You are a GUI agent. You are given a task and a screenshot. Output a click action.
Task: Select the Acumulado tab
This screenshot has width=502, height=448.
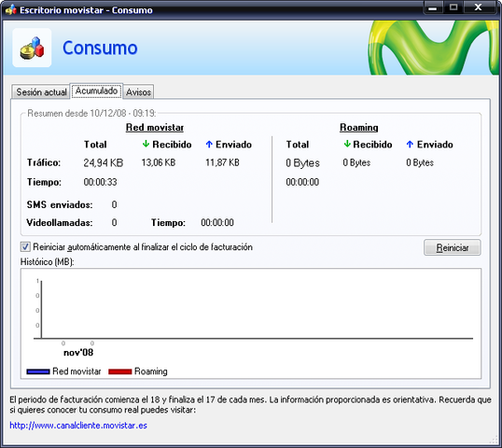coord(96,91)
